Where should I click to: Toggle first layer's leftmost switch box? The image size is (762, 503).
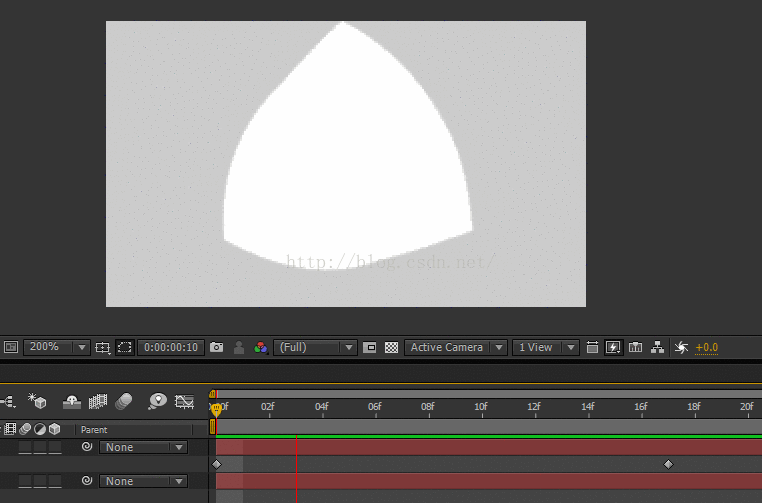coord(25,448)
